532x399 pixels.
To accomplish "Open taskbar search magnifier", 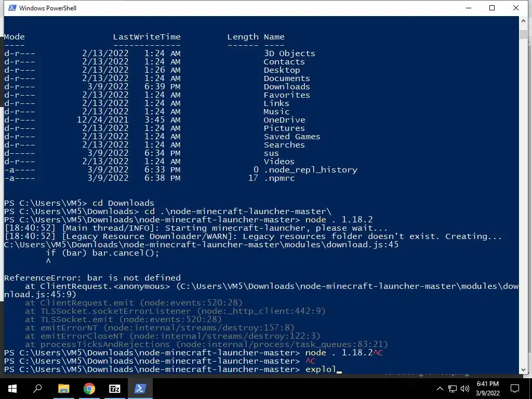I will (x=37, y=389).
